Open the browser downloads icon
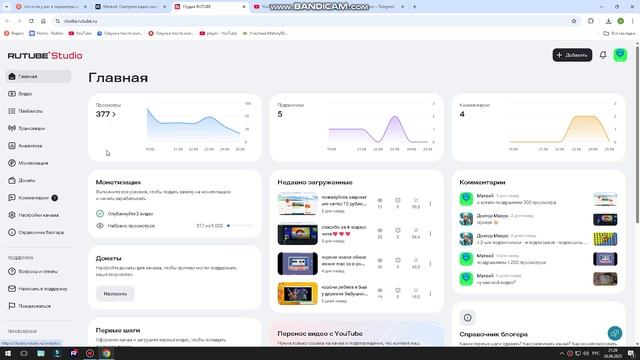The width and height of the screenshot is (640, 360). coord(608,21)
